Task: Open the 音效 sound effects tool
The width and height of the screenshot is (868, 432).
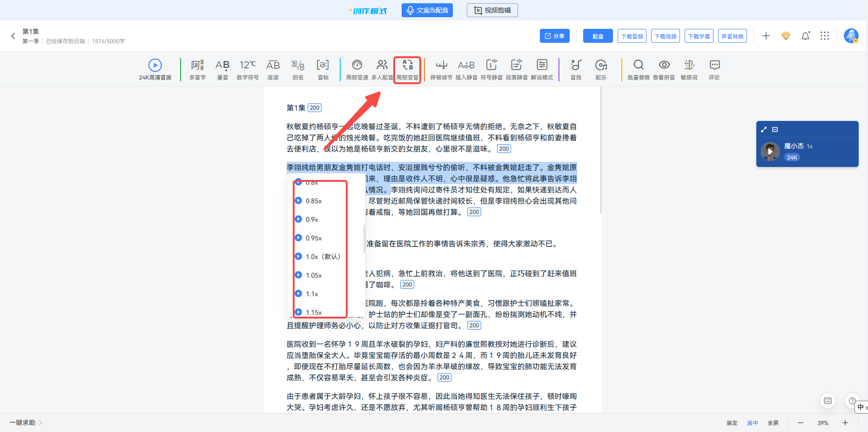Action: [x=576, y=69]
